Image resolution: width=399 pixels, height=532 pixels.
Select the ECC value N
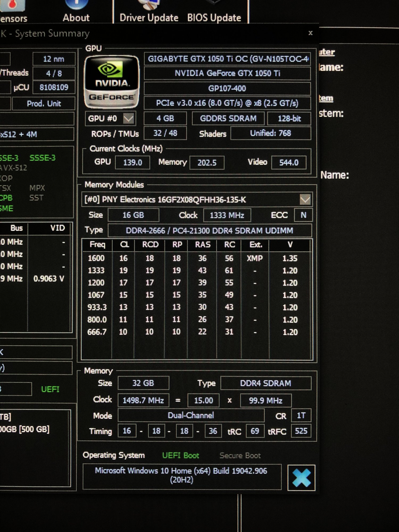click(x=303, y=215)
